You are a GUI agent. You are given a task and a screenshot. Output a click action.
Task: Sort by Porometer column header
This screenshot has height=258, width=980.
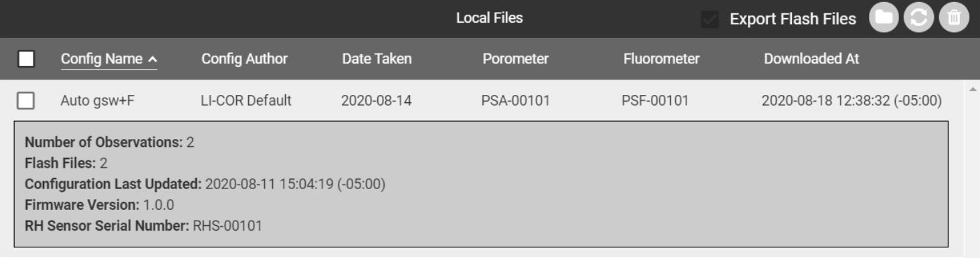point(515,59)
